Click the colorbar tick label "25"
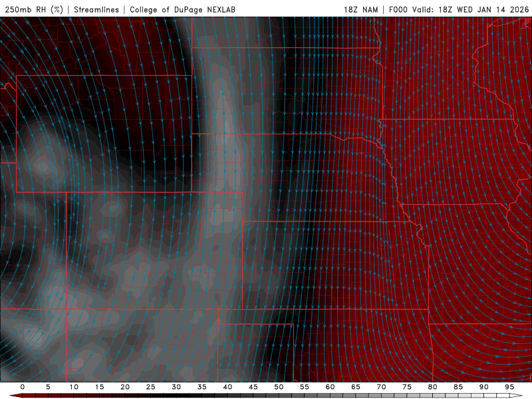Image resolution: width=532 pixels, height=399 pixels. click(151, 387)
